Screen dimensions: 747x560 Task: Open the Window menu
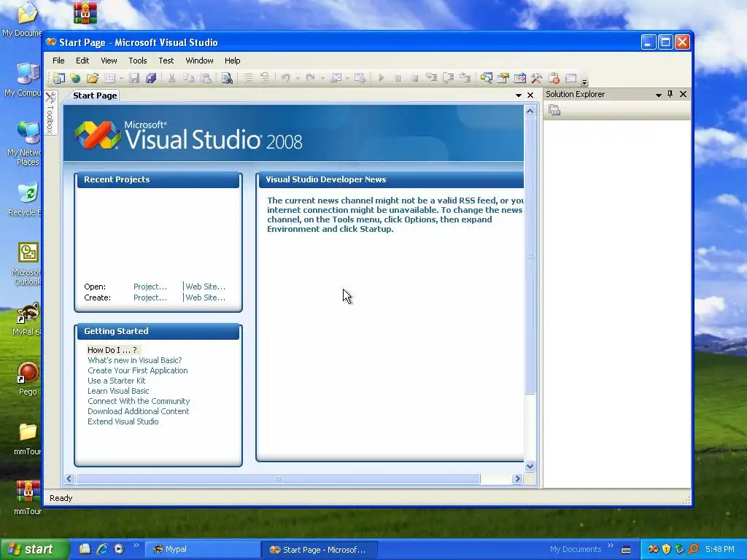(199, 61)
